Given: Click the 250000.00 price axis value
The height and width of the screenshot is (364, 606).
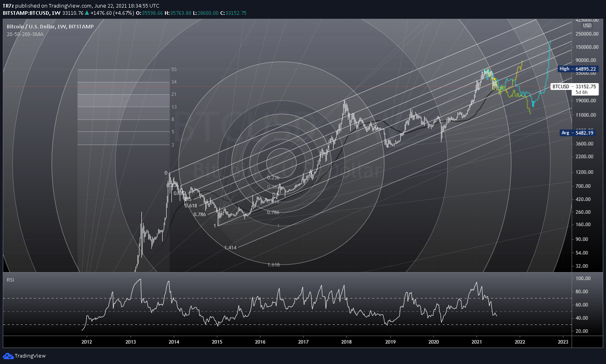Looking at the screenshot, I should [587, 34].
